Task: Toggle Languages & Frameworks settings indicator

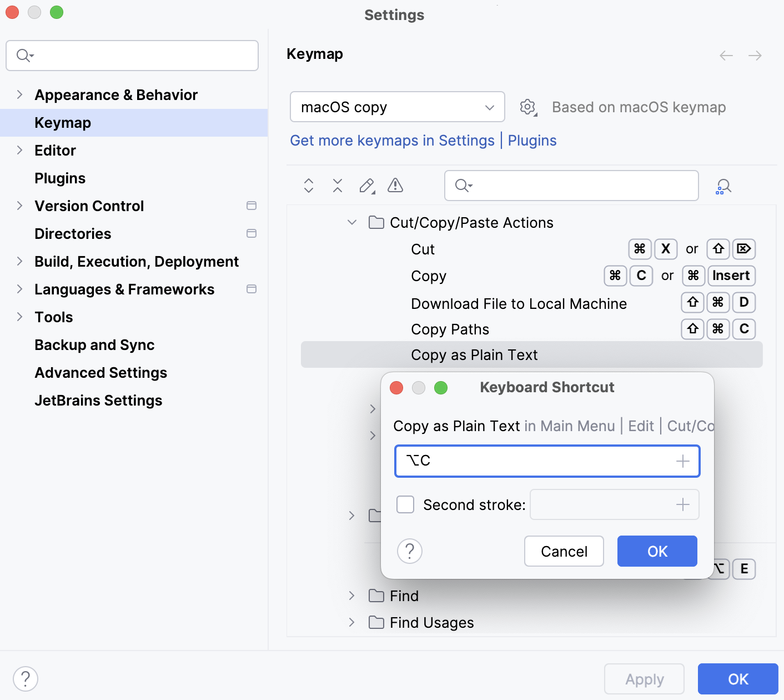Action: (x=251, y=289)
